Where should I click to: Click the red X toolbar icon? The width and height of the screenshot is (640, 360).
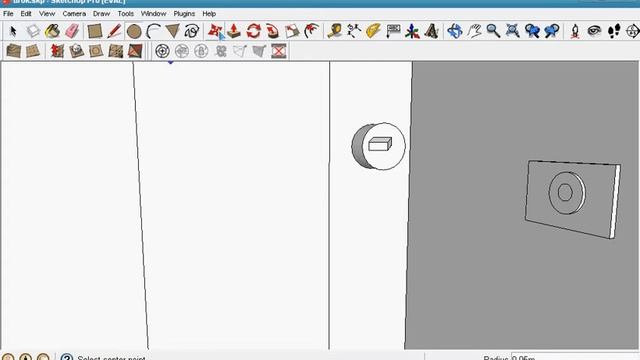(x=279, y=51)
